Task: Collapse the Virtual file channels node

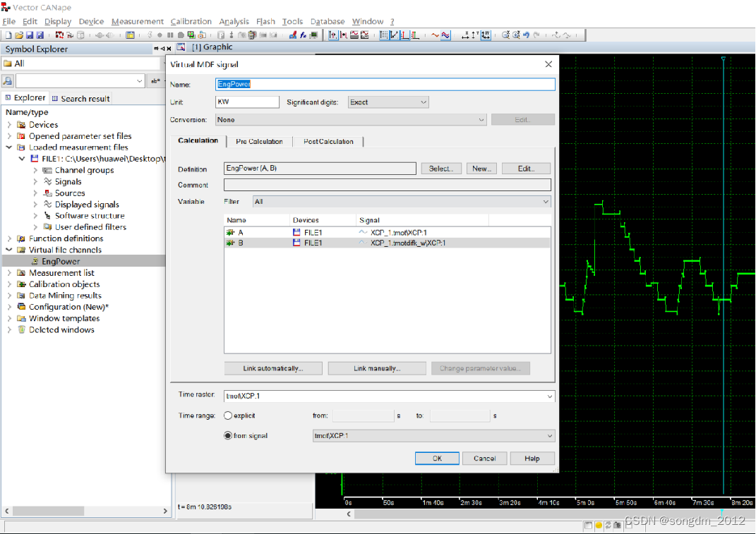Action: [9, 250]
